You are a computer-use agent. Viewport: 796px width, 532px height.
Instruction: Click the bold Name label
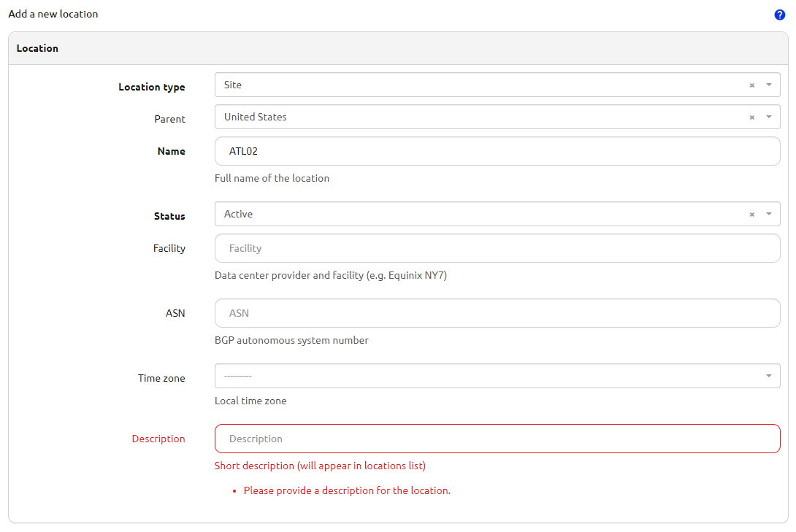tap(171, 152)
